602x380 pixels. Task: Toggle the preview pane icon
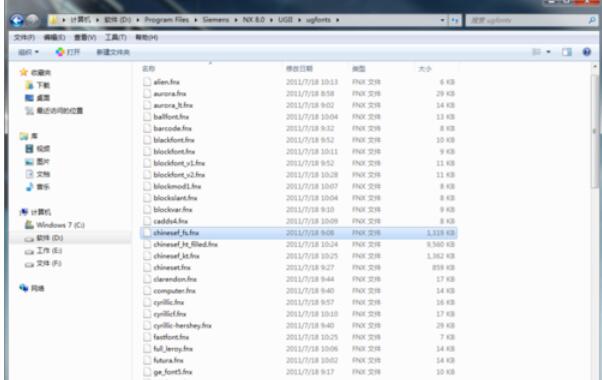coord(567,52)
